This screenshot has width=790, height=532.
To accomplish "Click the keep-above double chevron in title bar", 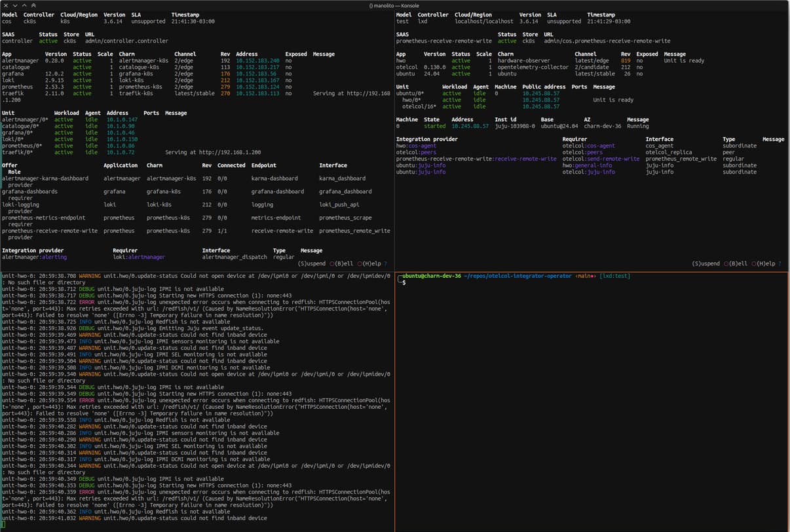I will coord(33,5).
